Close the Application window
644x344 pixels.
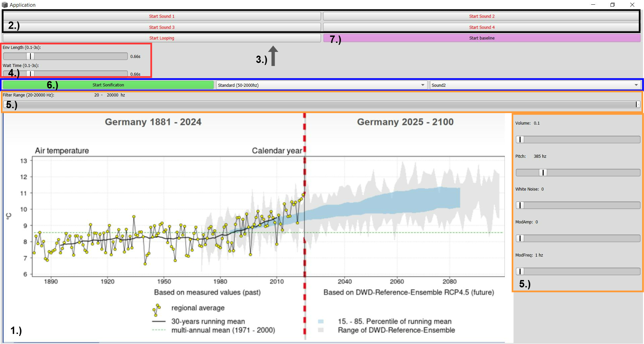[x=632, y=5]
